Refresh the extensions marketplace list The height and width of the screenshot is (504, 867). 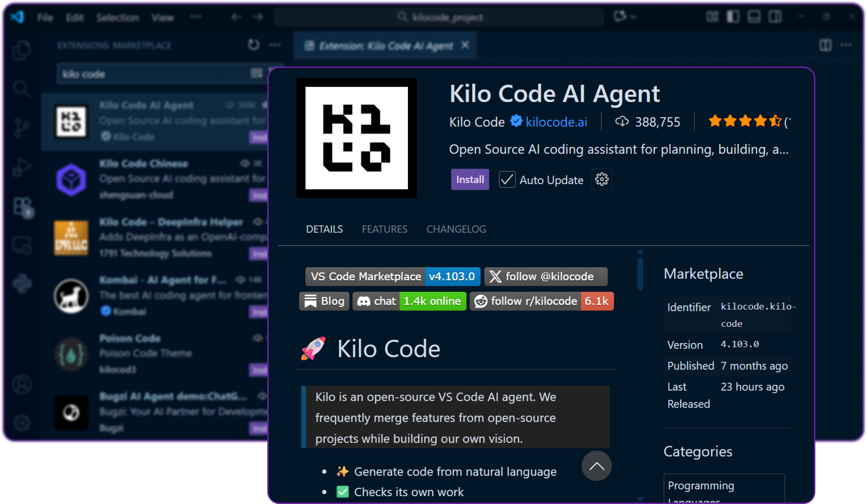tap(254, 45)
